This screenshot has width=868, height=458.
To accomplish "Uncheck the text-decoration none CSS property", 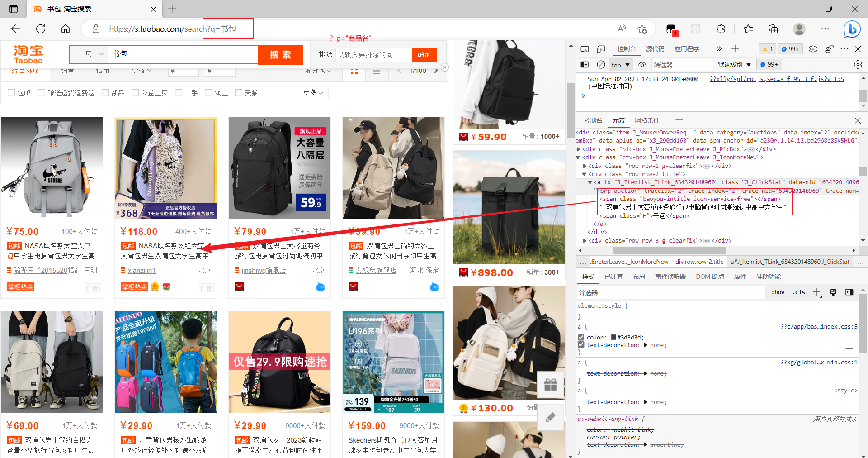I will 581,345.
